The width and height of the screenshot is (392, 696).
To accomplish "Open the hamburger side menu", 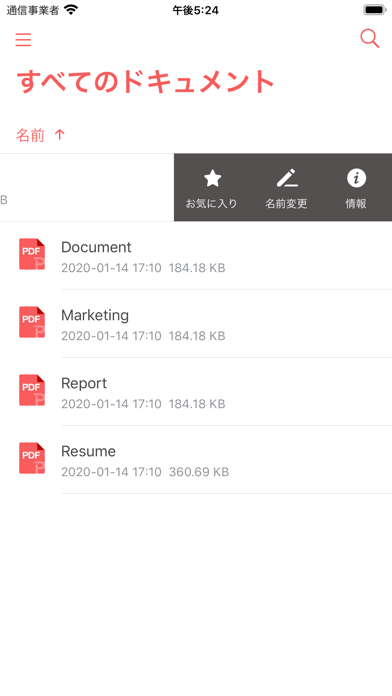I will tap(23, 39).
